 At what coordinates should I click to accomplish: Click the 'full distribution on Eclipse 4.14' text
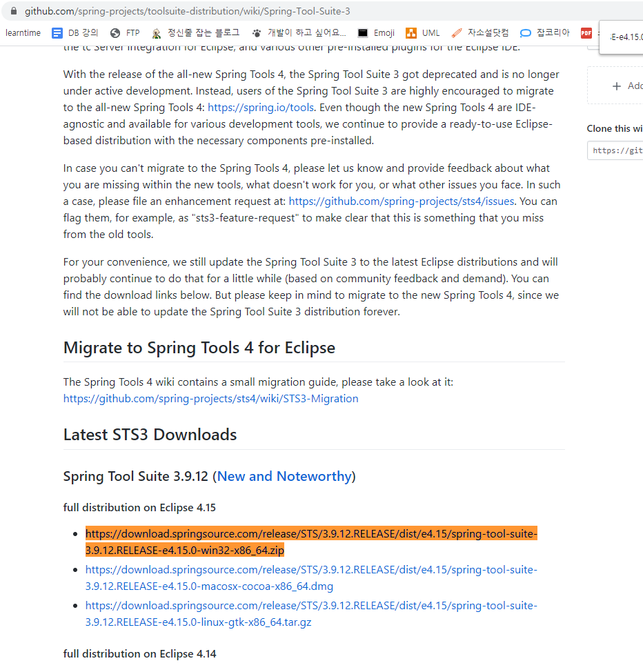coord(140,654)
